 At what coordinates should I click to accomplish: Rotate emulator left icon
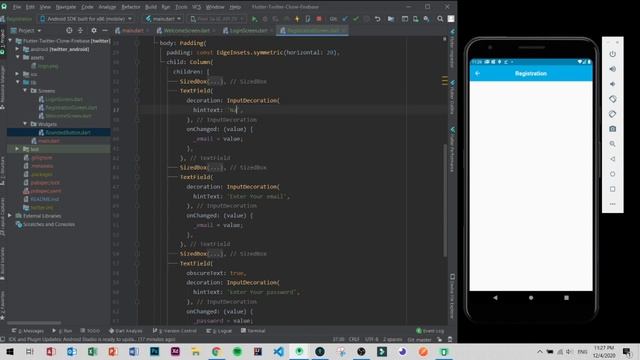point(612,99)
